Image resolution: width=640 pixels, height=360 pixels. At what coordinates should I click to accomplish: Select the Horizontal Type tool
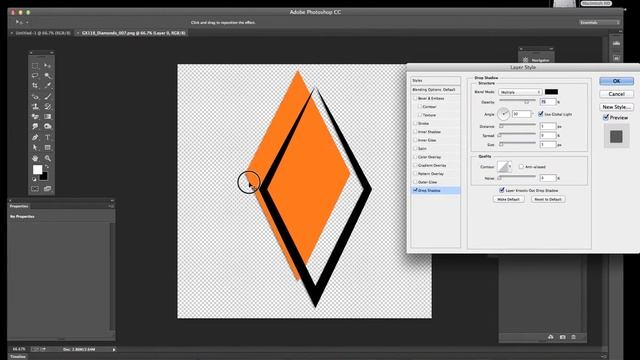[x=48, y=138]
